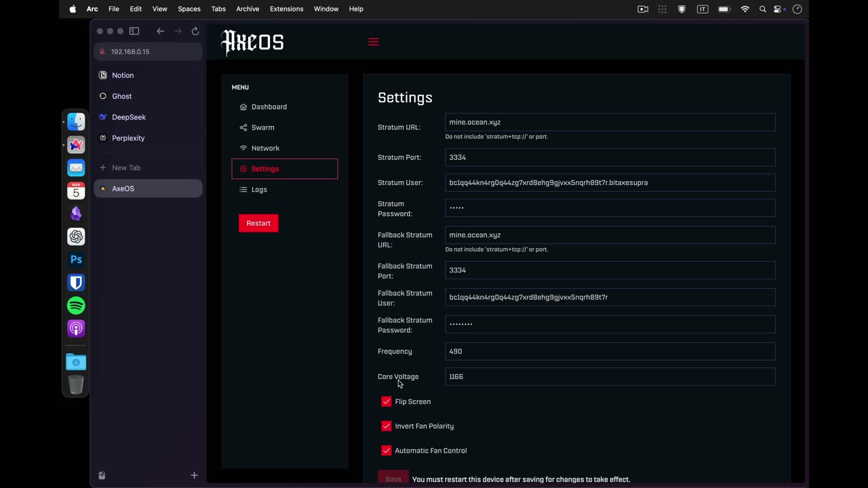Click the AxeOS logo
The width and height of the screenshot is (868, 488).
(252, 42)
